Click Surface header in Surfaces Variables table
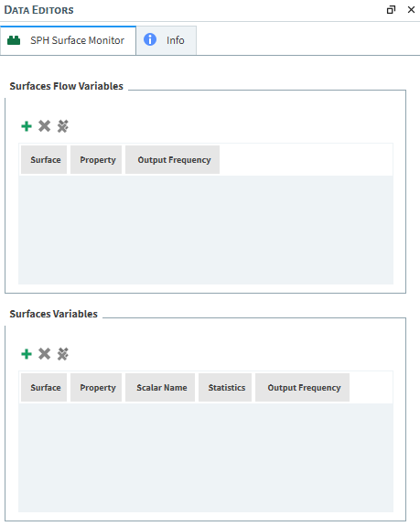The image size is (420, 526). (44, 388)
